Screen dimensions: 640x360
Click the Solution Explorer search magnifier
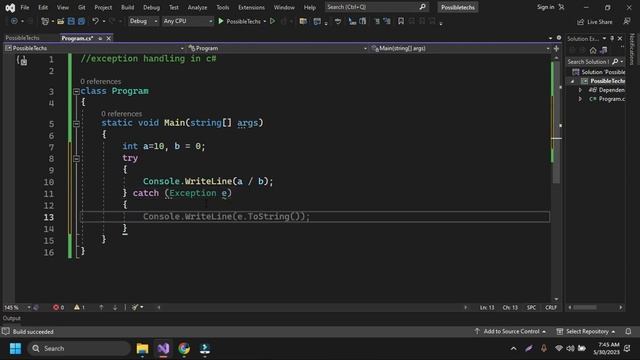click(x=615, y=62)
